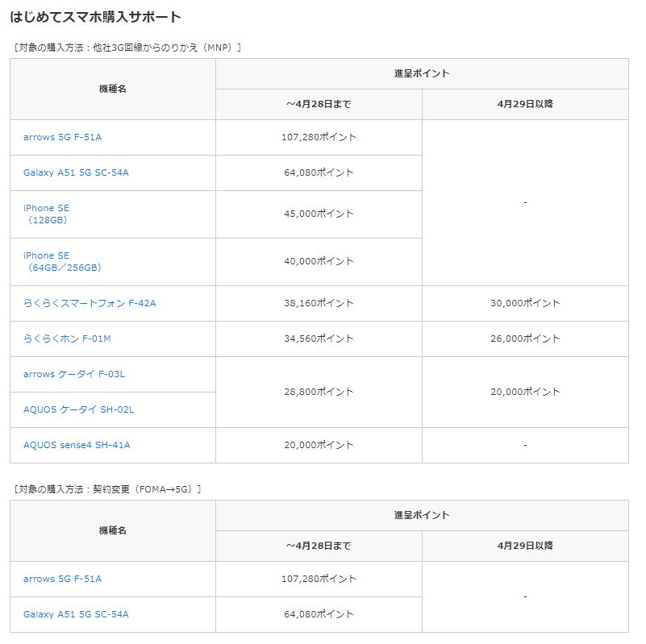The height and width of the screenshot is (644, 646).
Task: Open the iPhone SE (64GB/256GB) link
Action: 62,261
